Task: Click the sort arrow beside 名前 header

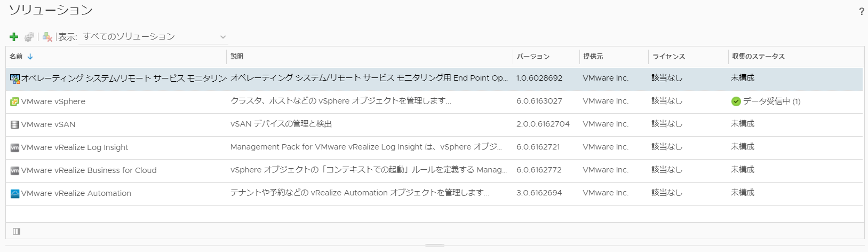Action: click(30, 57)
